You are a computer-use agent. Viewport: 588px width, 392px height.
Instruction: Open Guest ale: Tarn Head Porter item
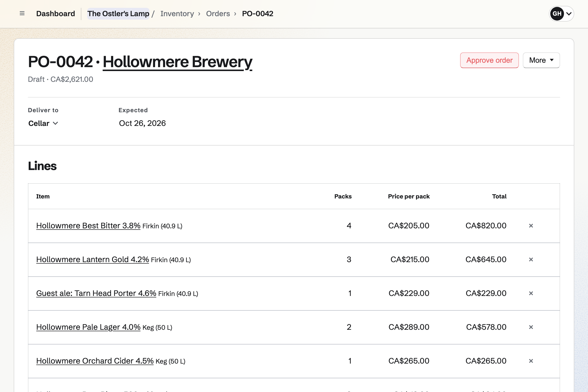[x=96, y=293]
